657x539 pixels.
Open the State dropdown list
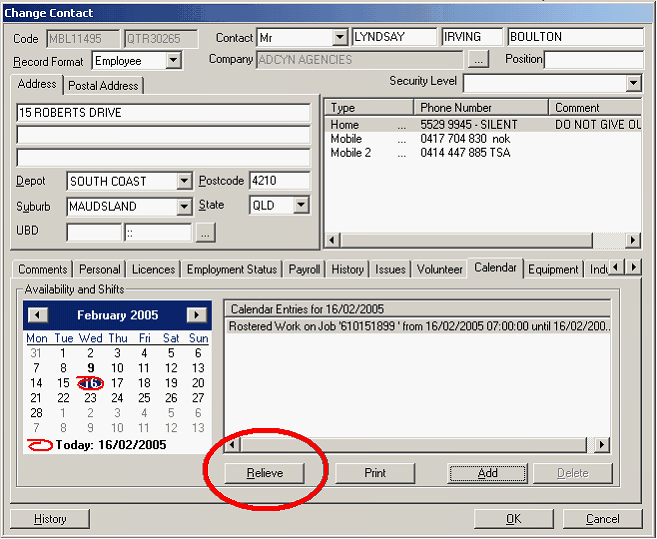(x=299, y=205)
